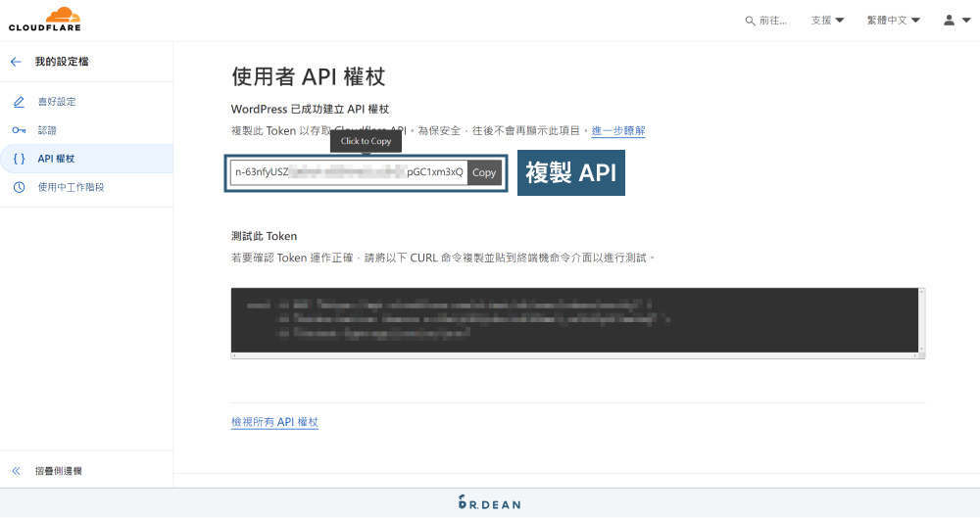This screenshot has height=518, width=980.
Task: Click the braces icon for API 權杖
Action: [x=19, y=159]
